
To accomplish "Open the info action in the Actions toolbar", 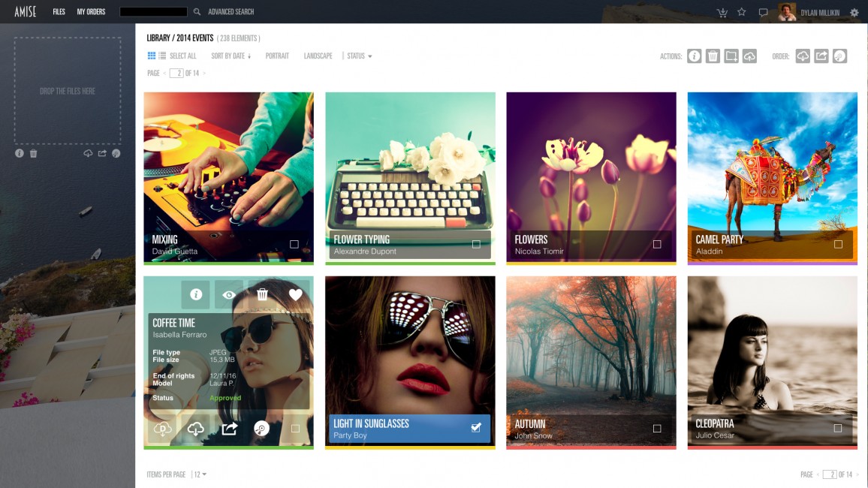I will (x=695, y=56).
